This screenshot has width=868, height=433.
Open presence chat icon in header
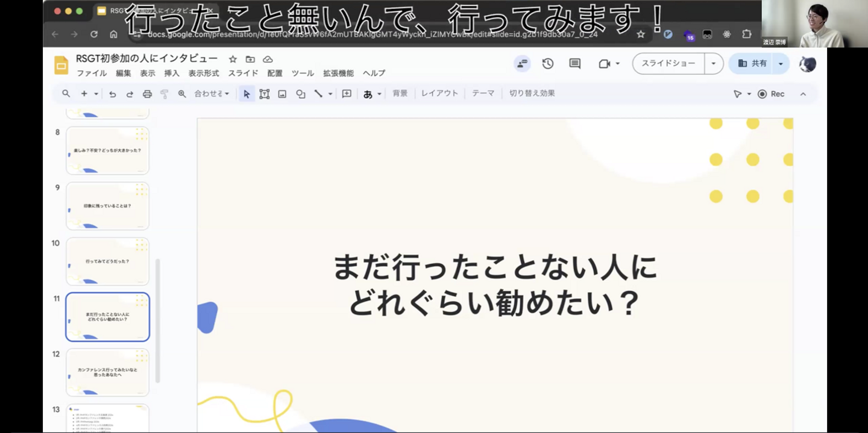pos(522,64)
